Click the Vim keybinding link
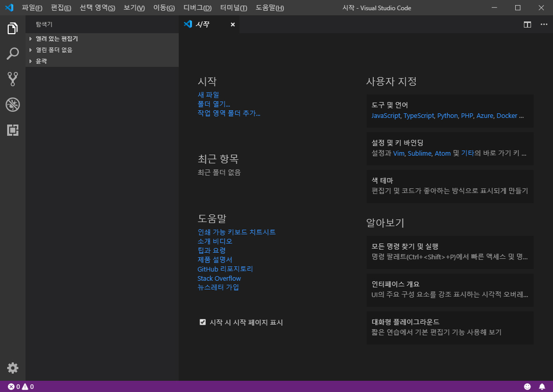Viewport: 553px width, 392px height. (x=399, y=153)
